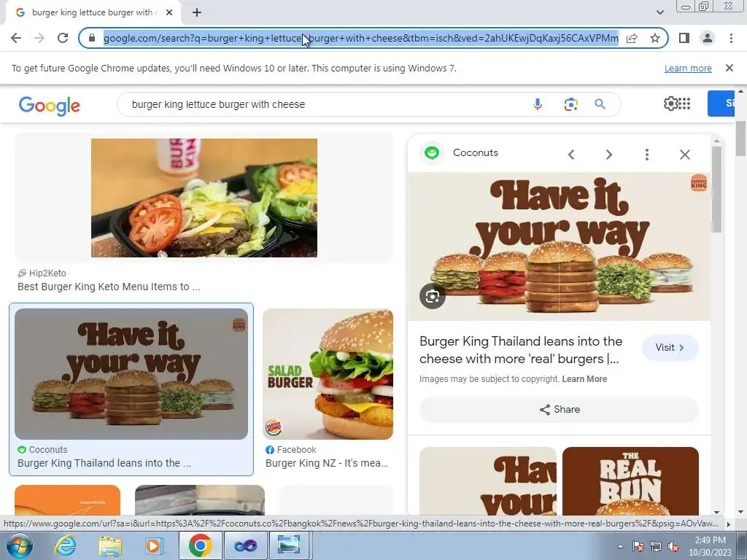Click the blue Sign in button
The image size is (747, 560).
click(x=721, y=104)
